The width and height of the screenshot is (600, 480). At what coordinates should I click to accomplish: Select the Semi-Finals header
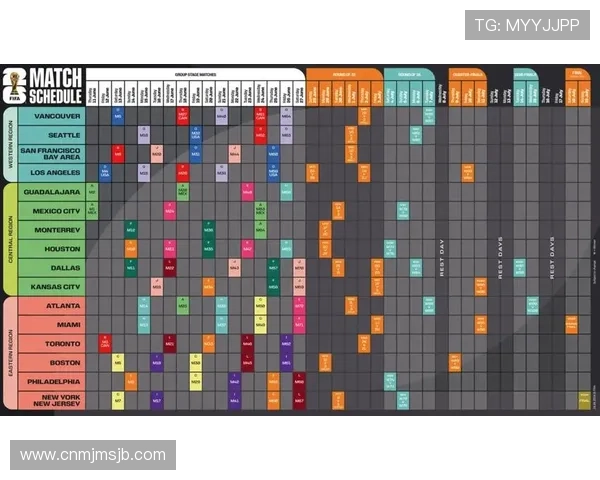click(x=526, y=74)
